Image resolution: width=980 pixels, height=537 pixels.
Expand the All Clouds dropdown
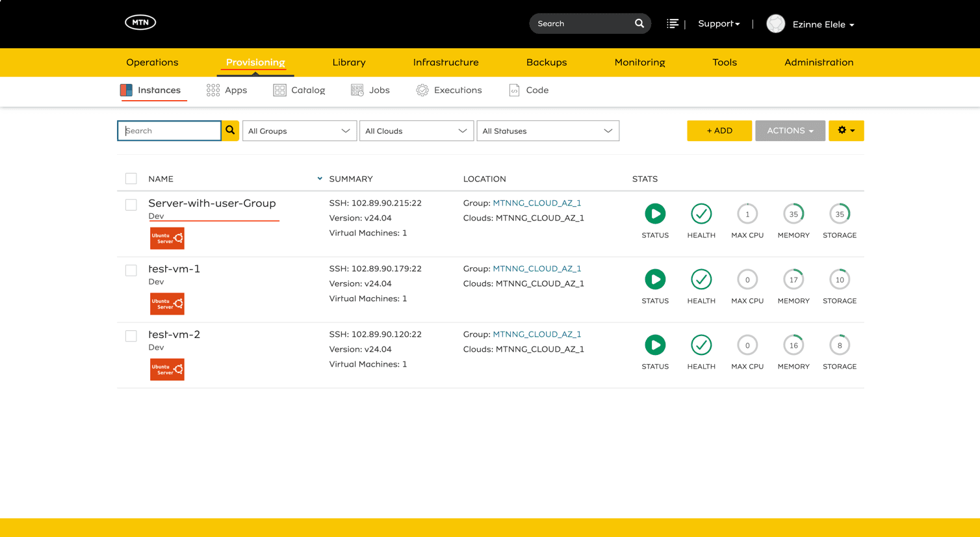click(417, 131)
